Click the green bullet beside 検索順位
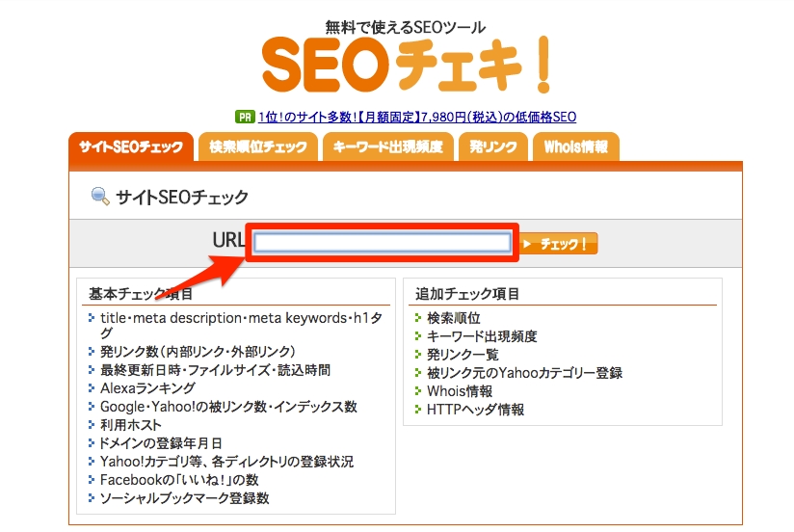794x532 pixels. coord(418,318)
